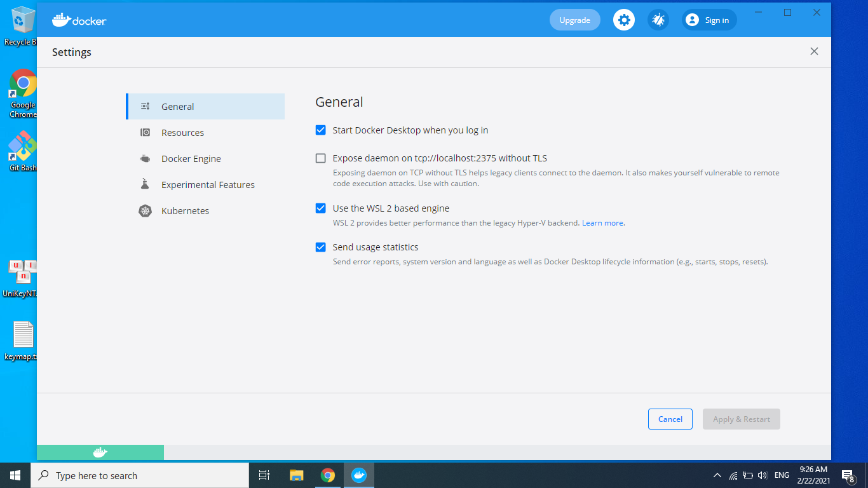Select the UniKeyNT desktop icon
868x488 pixels.
point(20,278)
